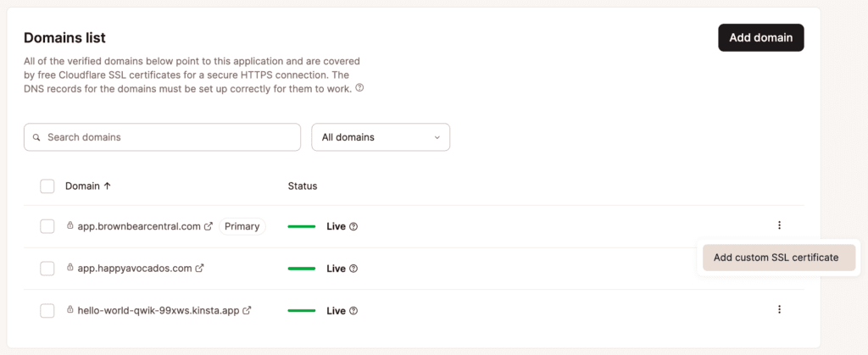Show Live status info for hello-world-qwik kinsta.app
This screenshot has height=355, width=868.
pyautogui.click(x=353, y=311)
